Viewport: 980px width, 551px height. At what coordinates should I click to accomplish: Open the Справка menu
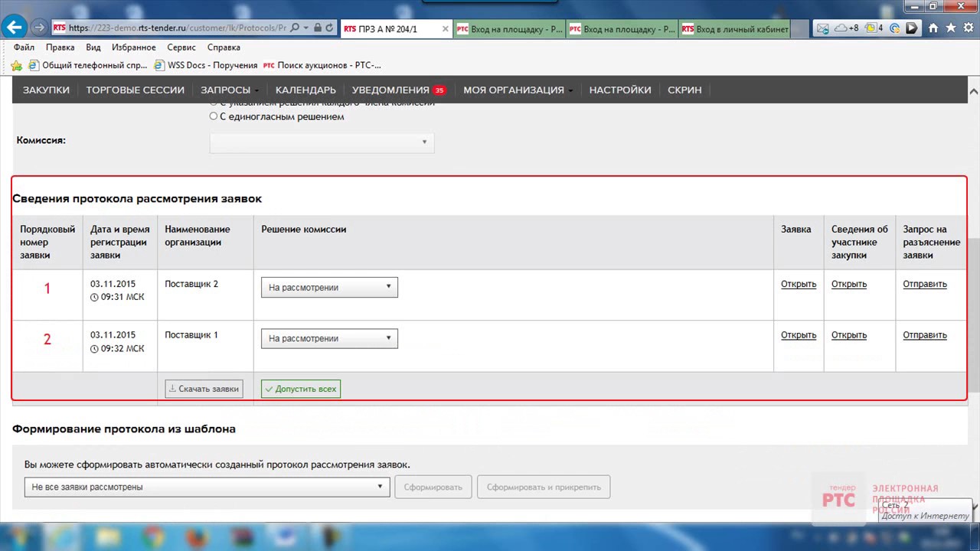[224, 47]
